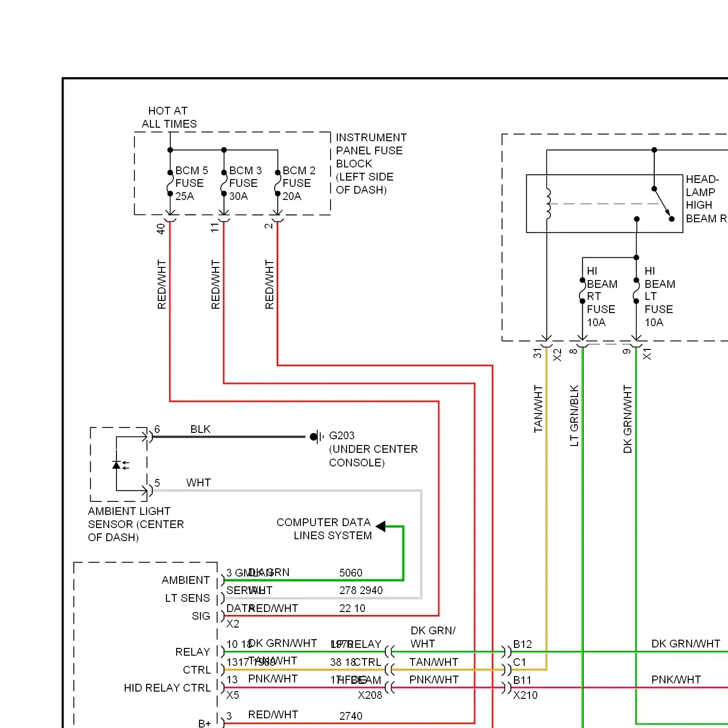Select connector label X208
Screen dimensions: 728x728
click(x=370, y=695)
